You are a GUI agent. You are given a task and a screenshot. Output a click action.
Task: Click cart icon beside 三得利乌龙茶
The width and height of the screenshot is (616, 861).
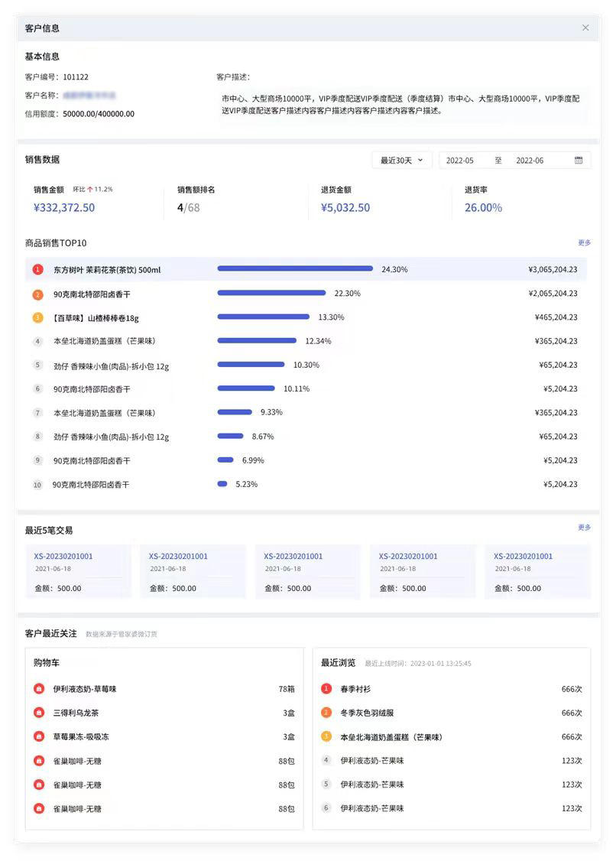click(x=39, y=713)
